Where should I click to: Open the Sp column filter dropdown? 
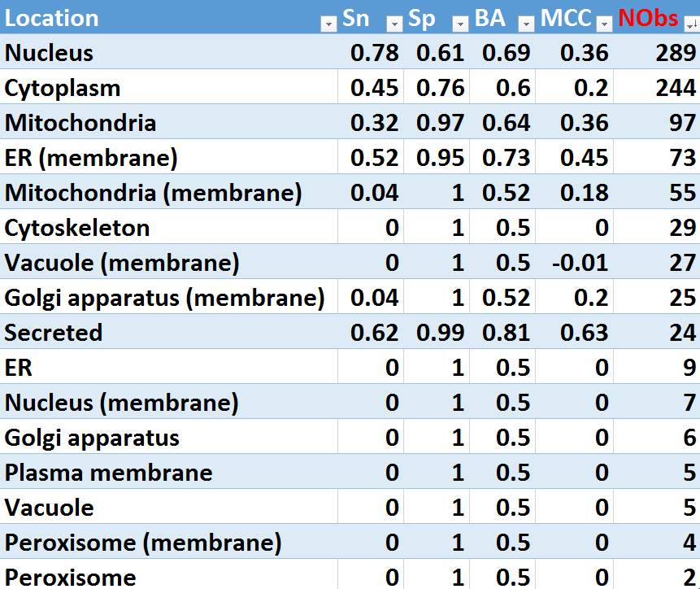(460, 24)
